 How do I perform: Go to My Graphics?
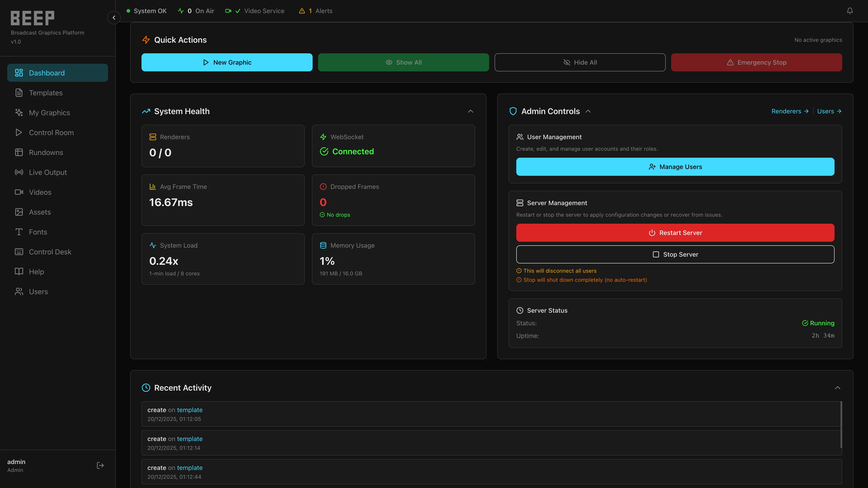click(x=58, y=113)
